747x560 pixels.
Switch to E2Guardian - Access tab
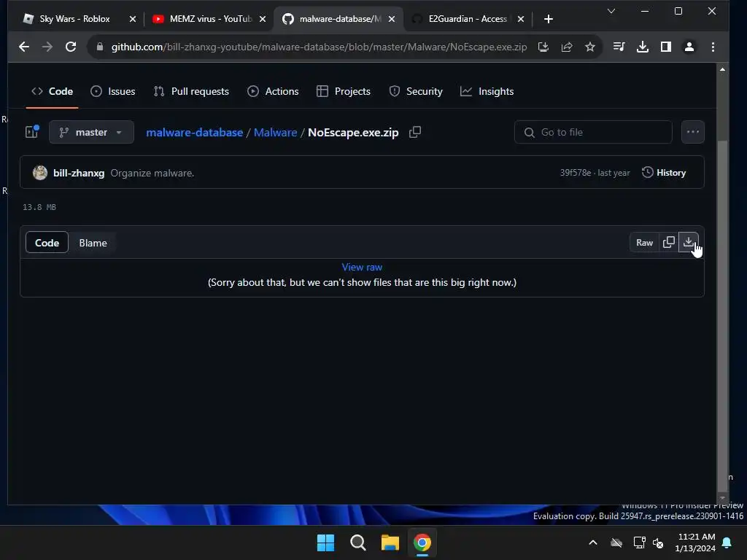[x=468, y=19]
